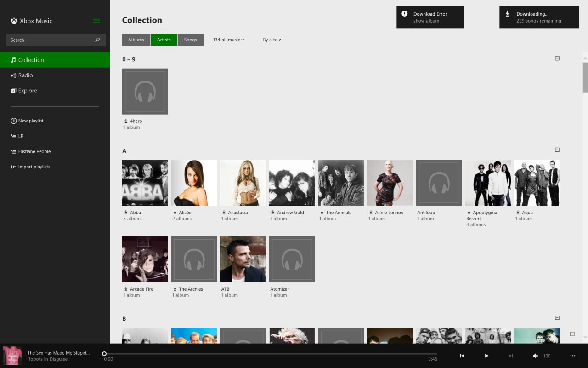Open the Downloading 229 songs remaining panel
588x368 pixels.
[539, 17]
